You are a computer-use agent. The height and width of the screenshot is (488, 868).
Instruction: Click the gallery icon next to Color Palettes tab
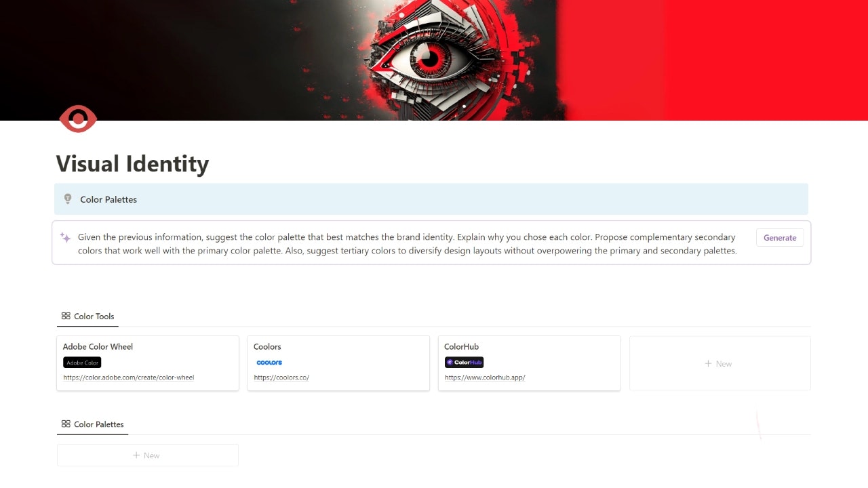[x=66, y=424]
